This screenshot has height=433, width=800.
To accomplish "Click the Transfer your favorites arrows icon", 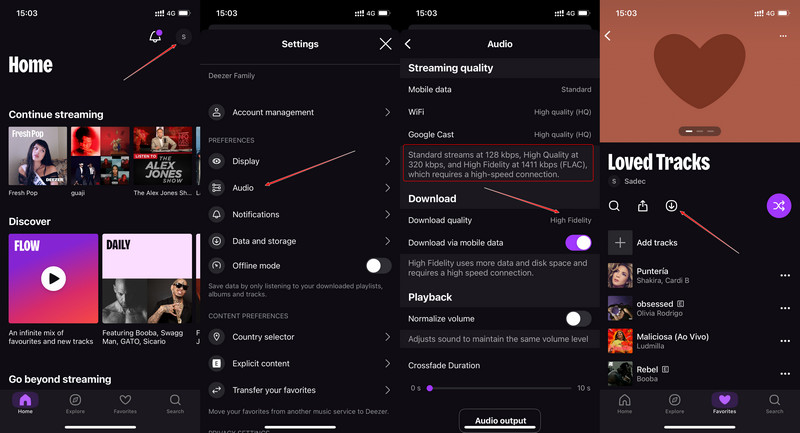I will tap(217, 390).
